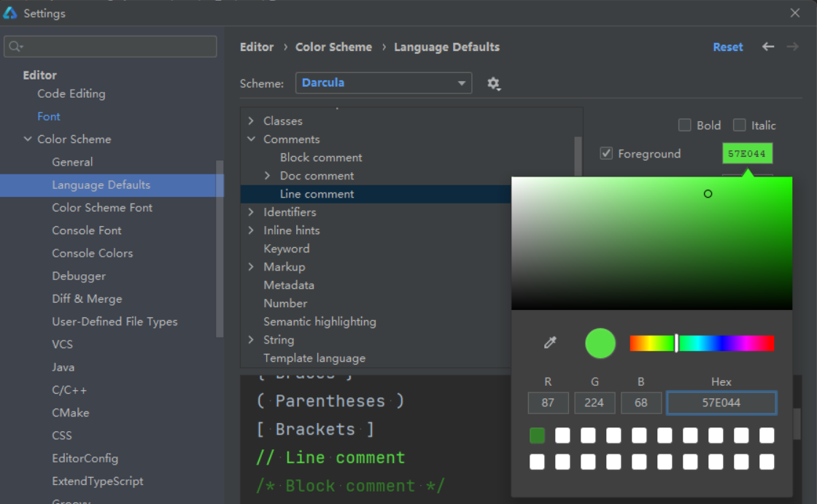The width and height of the screenshot is (817, 504).
Task: Click the R value field
Action: [x=548, y=403]
